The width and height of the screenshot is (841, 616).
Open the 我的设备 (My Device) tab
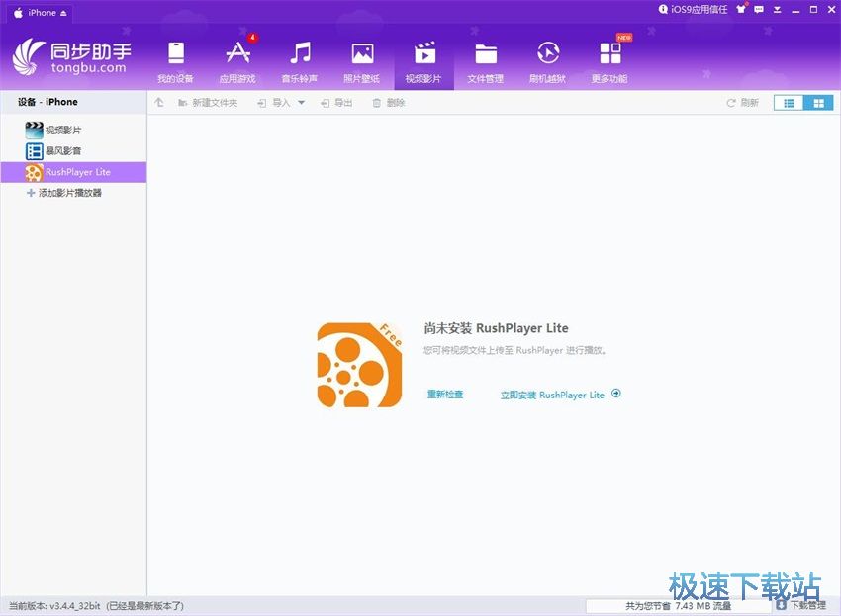pyautogui.click(x=175, y=62)
